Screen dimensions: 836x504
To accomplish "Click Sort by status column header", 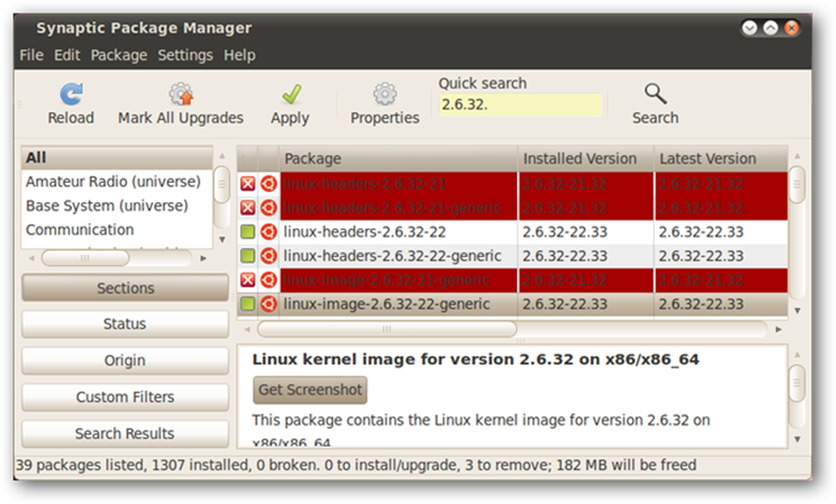I will pos(247,159).
